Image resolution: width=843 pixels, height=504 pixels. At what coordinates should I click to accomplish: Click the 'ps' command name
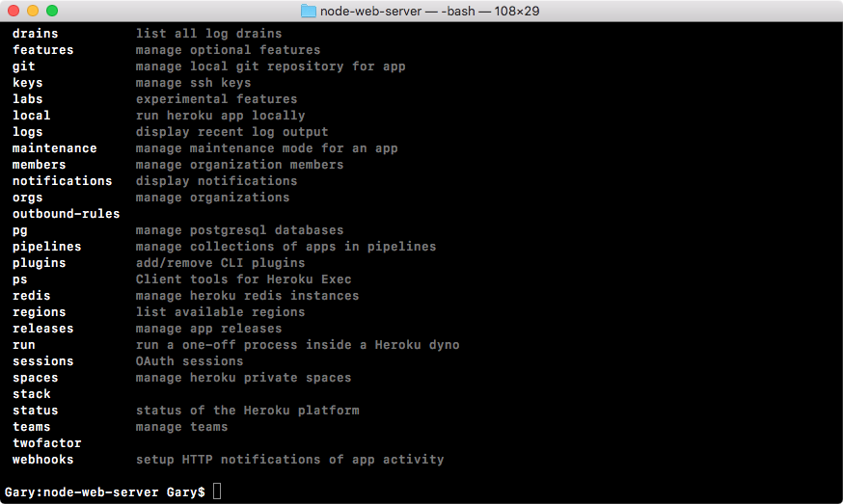[20, 279]
